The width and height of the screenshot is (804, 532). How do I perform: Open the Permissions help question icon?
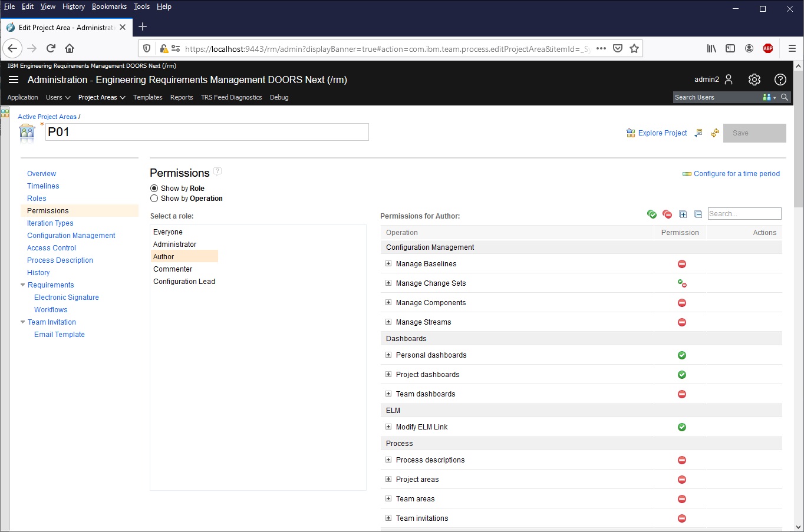[218, 171]
